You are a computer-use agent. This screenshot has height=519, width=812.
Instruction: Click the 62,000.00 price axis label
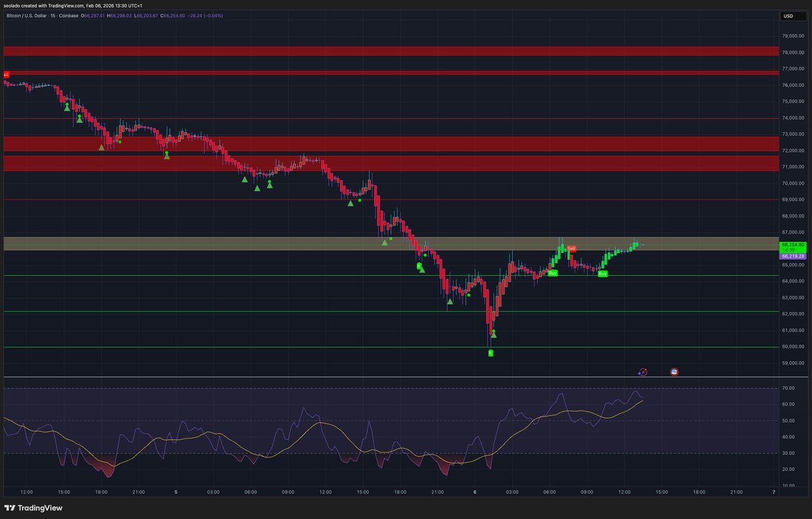(793, 314)
